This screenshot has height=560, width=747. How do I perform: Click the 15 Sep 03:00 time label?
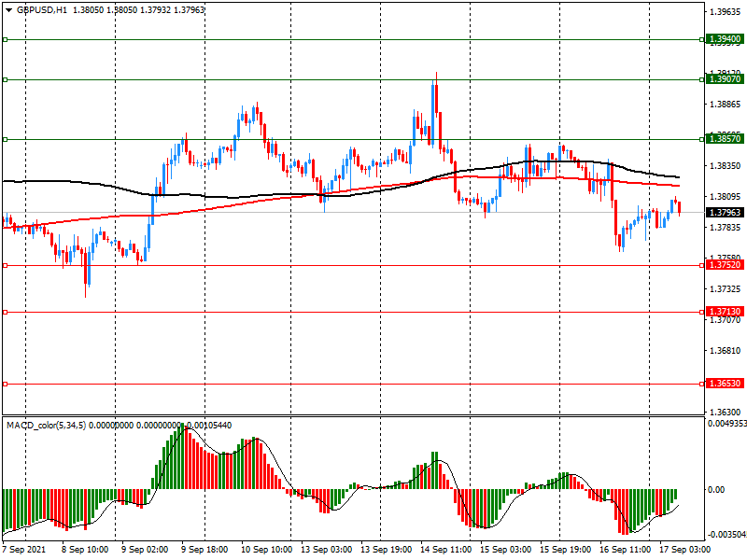(x=505, y=550)
